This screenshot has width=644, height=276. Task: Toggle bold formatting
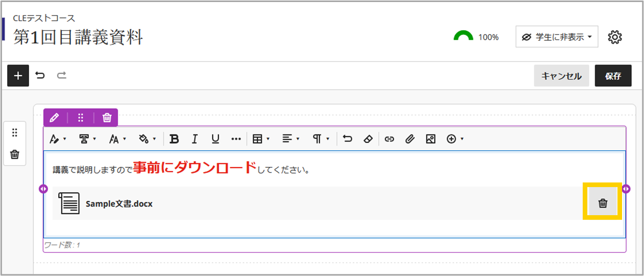(x=174, y=139)
